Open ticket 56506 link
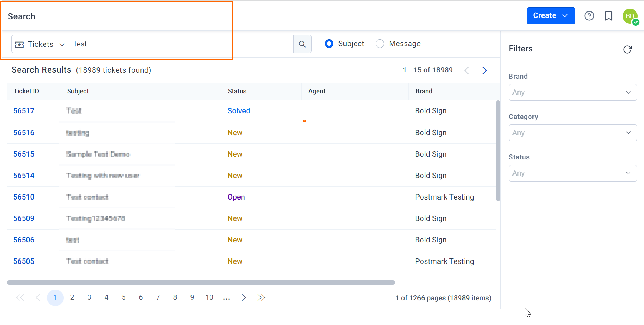This screenshot has width=644, height=325. tap(24, 240)
